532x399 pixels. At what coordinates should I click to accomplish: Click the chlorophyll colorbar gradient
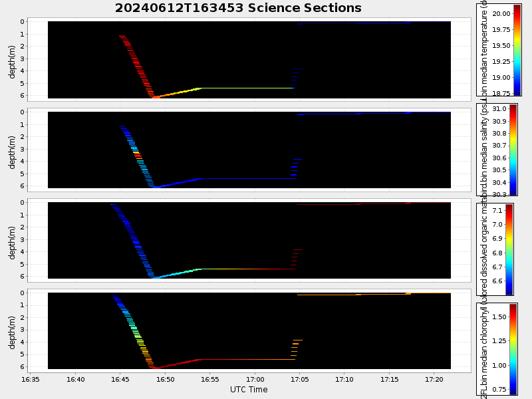(x=513, y=348)
